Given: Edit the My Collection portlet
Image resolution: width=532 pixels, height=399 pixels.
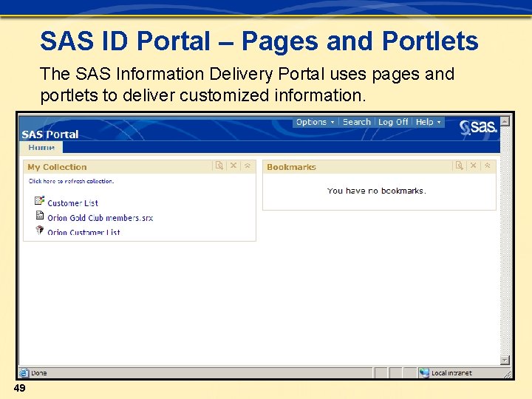Looking at the screenshot, I should point(219,166).
